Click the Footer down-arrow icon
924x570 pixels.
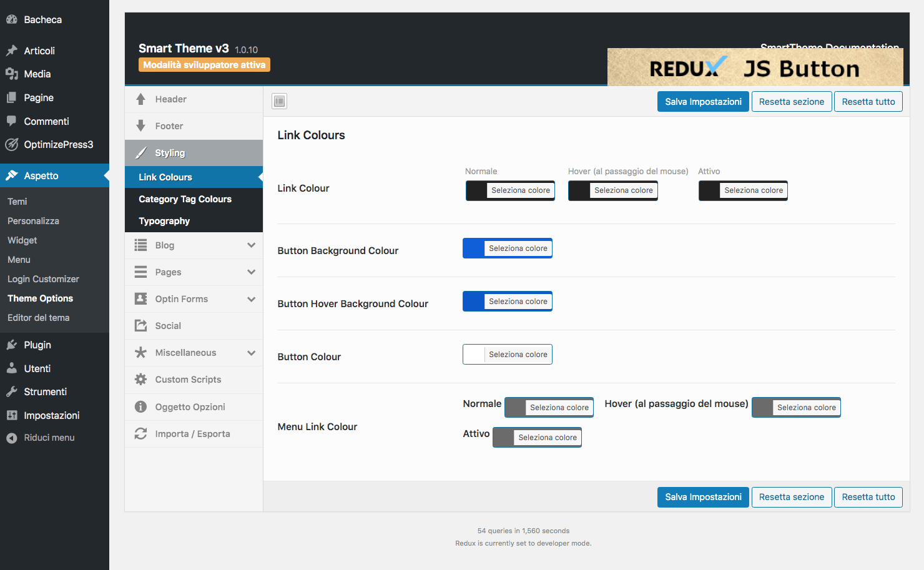tap(141, 126)
